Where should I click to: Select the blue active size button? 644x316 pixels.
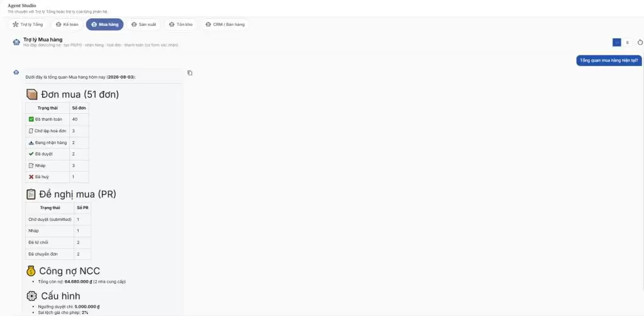pyautogui.click(x=616, y=42)
